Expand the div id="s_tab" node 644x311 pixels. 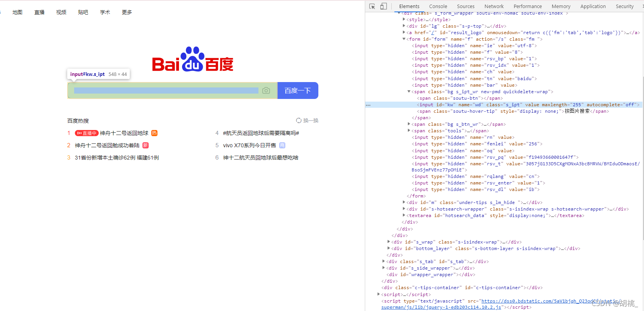pyautogui.click(x=384, y=261)
